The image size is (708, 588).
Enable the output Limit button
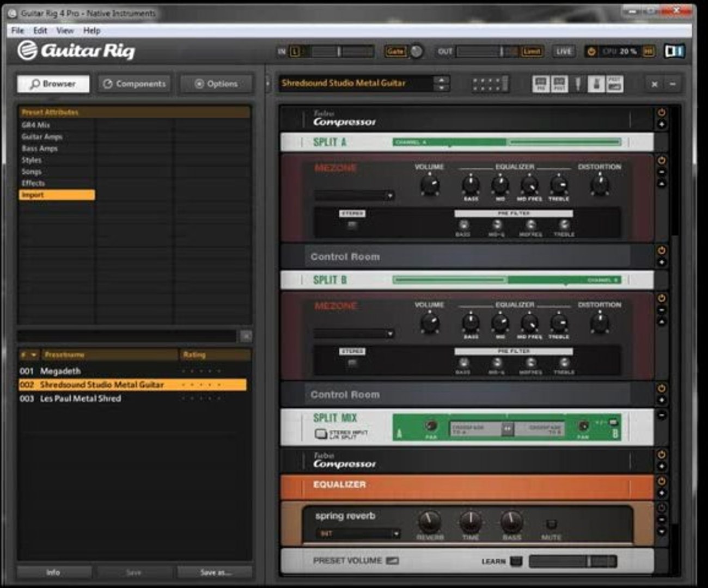pyautogui.click(x=532, y=51)
